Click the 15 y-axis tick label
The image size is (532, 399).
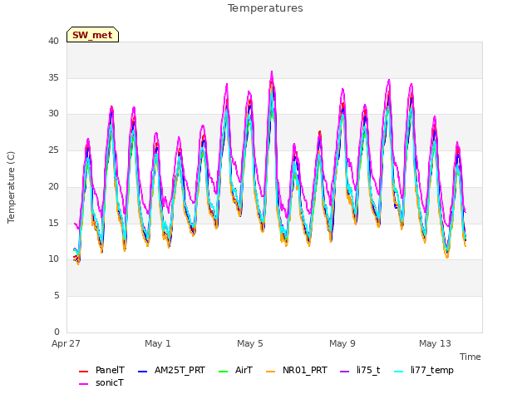[x=53, y=223]
